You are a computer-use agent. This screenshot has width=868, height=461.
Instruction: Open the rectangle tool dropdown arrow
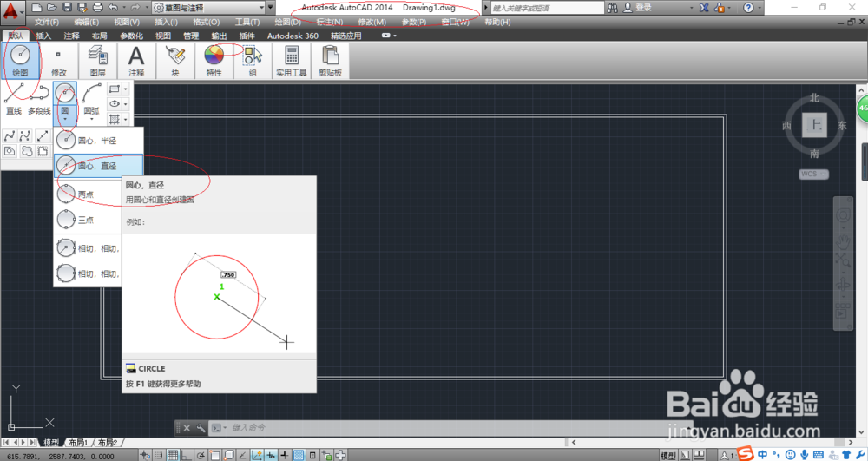pyautogui.click(x=126, y=89)
